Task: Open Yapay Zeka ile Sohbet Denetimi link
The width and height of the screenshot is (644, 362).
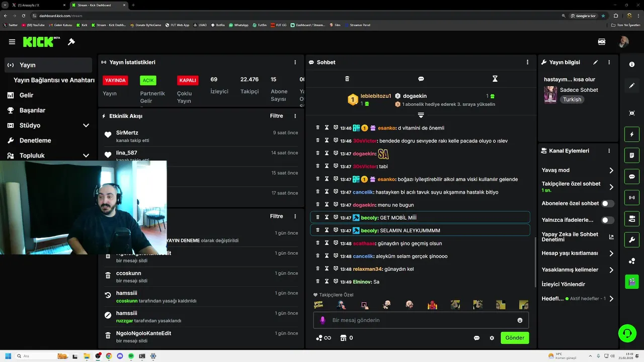Action: coord(578,237)
